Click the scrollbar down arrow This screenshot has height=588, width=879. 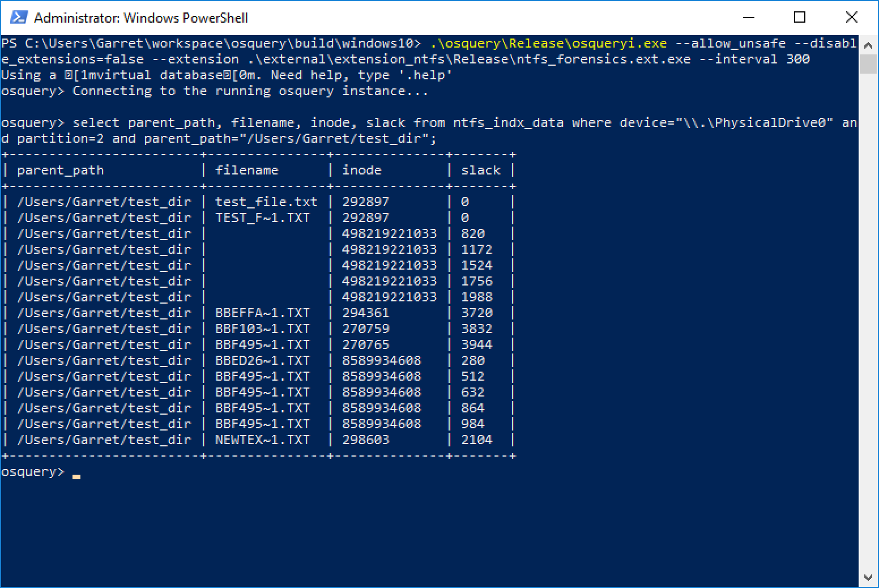pos(868,578)
